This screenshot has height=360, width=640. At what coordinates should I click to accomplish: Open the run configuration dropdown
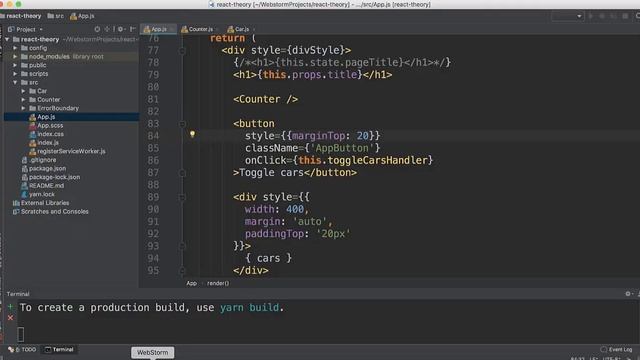point(567,16)
